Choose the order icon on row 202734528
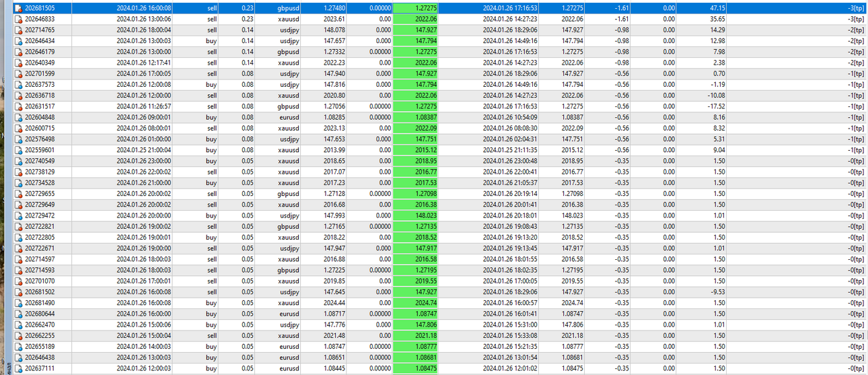 click(18, 182)
